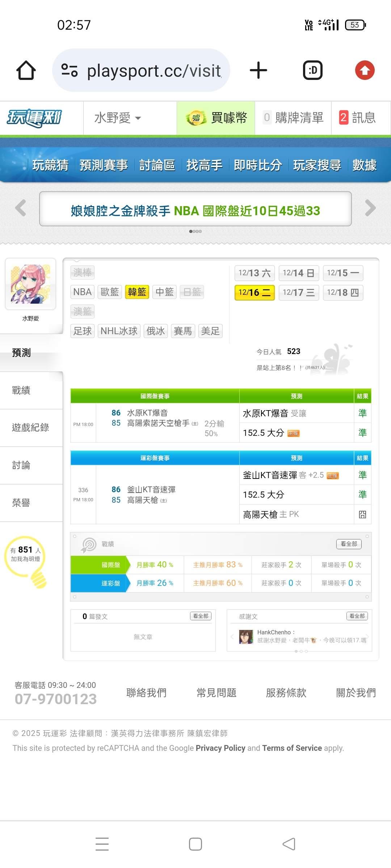Open the 預測賽事 menu
391x868 pixels.
point(104,165)
